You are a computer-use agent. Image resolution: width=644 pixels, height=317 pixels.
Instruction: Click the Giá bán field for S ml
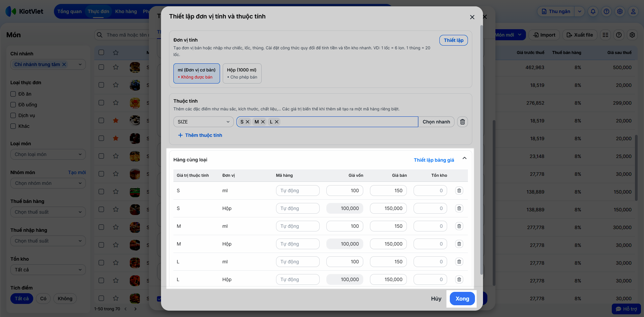(388, 191)
